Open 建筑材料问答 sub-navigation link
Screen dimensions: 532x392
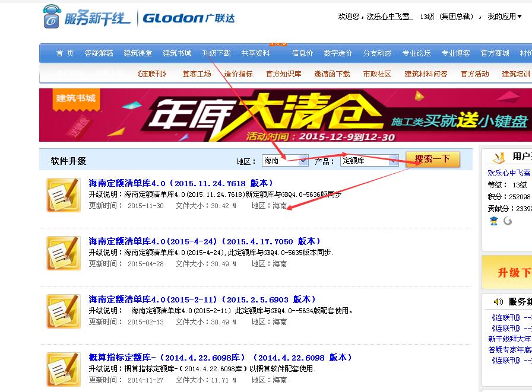click(x=426, y=74)
